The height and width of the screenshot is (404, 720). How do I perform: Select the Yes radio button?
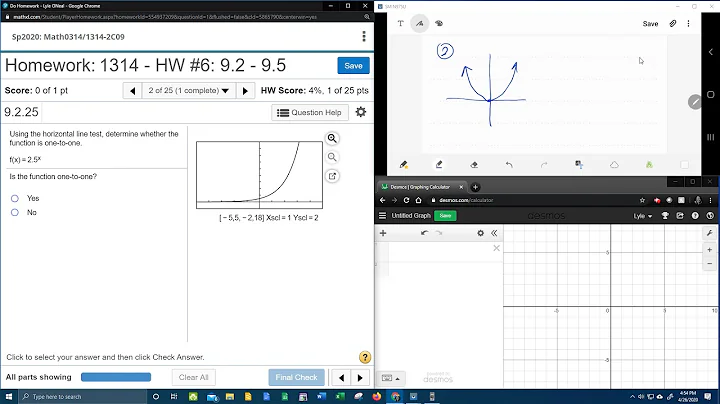tap(15, 198)
